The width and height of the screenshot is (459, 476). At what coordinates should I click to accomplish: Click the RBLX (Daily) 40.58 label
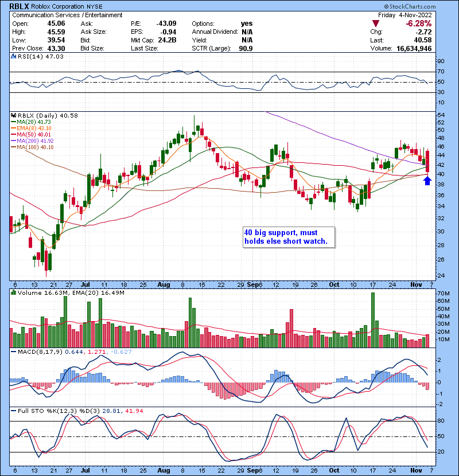coord(48,116)
